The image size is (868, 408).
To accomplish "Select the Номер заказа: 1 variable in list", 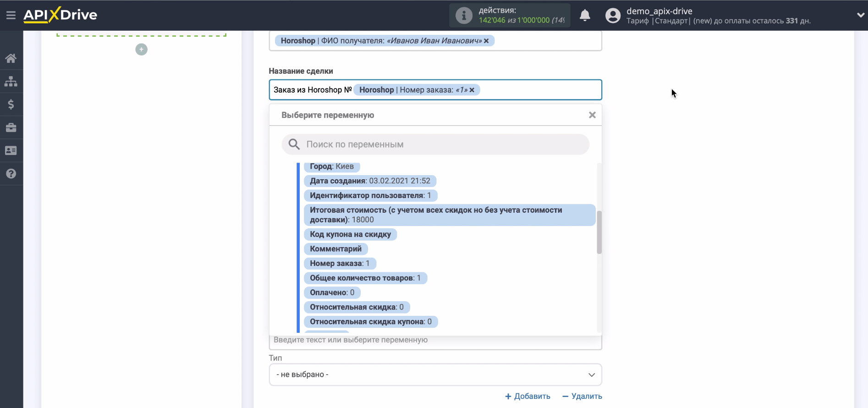I will (x=340, y=264).
